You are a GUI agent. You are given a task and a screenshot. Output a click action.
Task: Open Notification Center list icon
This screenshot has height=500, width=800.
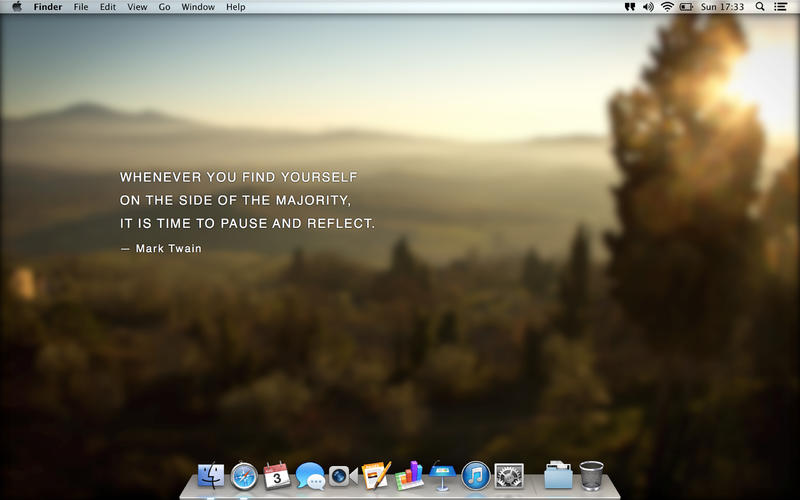[780, 7]
